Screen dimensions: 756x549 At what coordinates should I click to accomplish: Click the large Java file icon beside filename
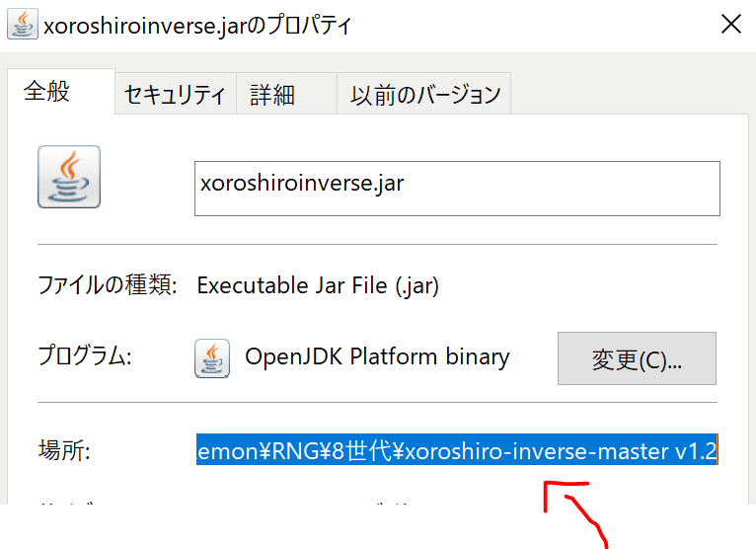tap(69, 177)
